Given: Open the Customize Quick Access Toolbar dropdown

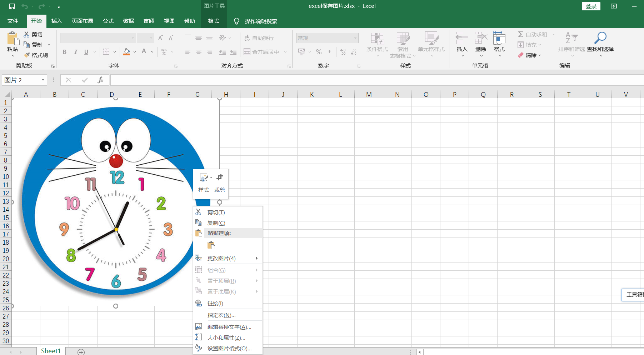Looking at the screenshot, I should click(x=59, y=6).
